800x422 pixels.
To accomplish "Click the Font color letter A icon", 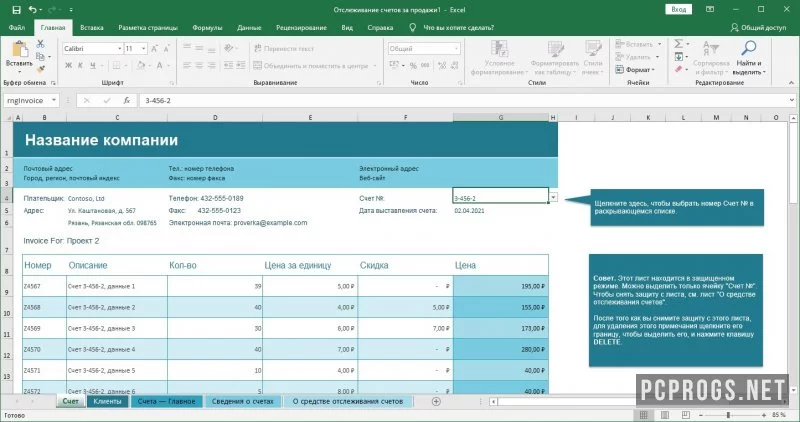I will (x=159, y=65).
